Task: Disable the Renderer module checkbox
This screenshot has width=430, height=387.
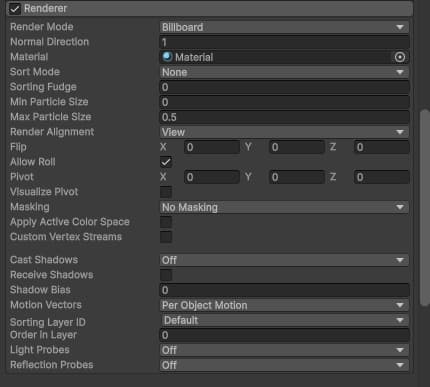Action: click(15, 9)
